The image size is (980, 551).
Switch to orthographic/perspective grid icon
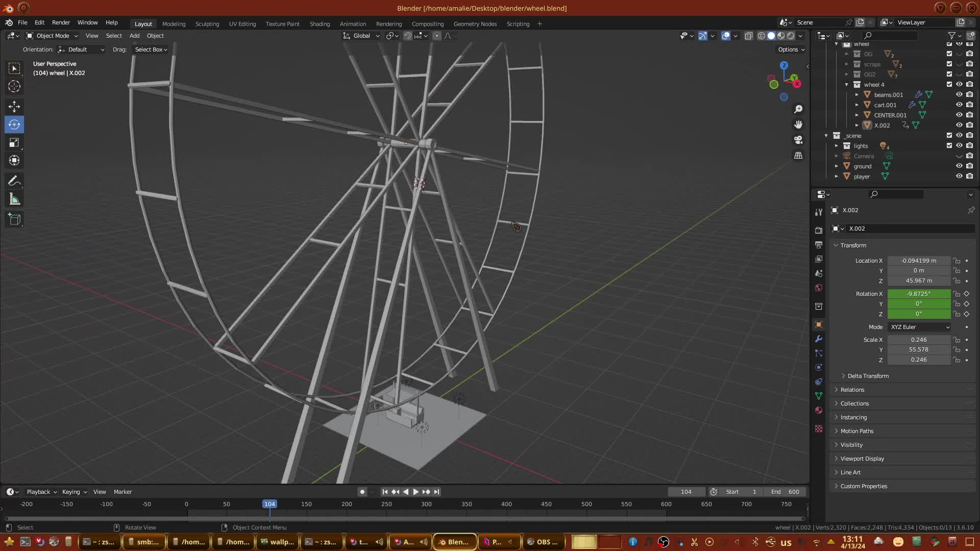(798, 156)
